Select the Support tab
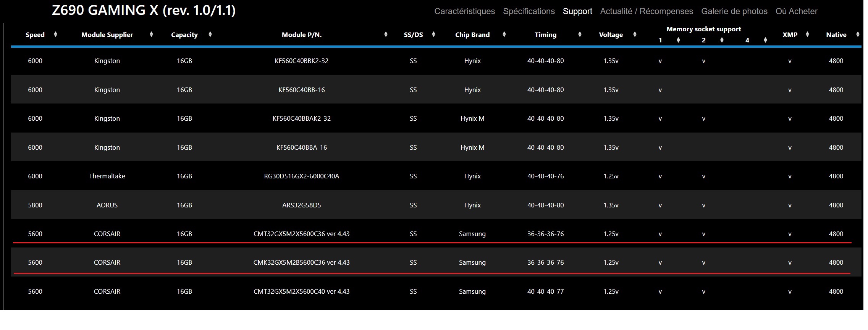 577,11
